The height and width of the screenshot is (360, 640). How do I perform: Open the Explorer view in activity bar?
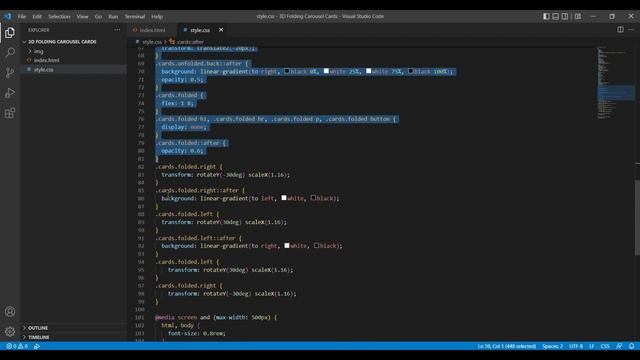pyautogui.click(x=10, y=33)
